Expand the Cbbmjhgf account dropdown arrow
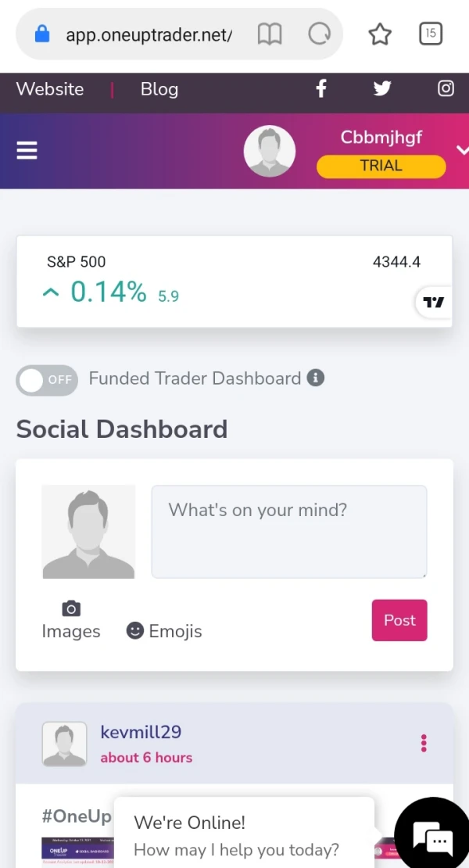Viewport: 469px width, 868px height. click(462, 150)
